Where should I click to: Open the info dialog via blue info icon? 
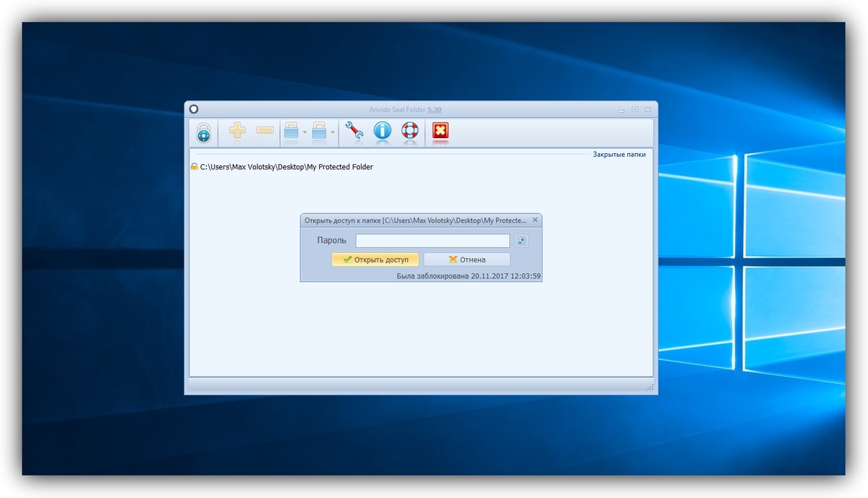(x=382, y=132)
